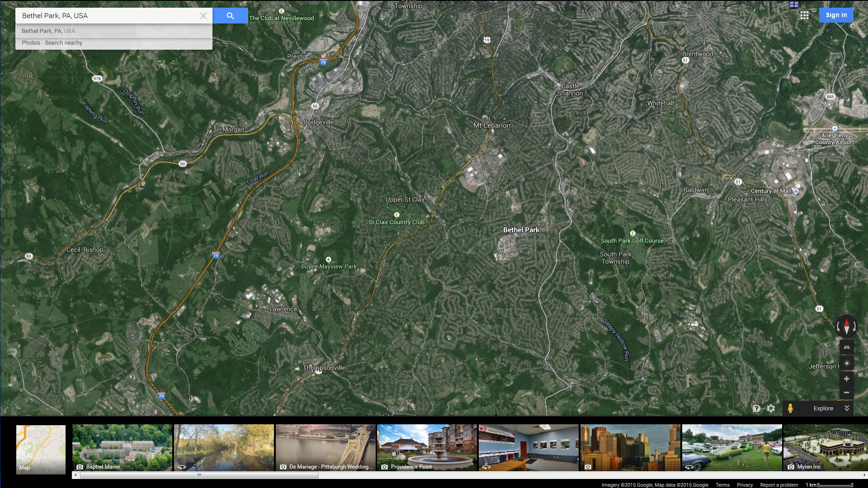The image size is (868, 488).
Task: Select Search nearby option
Action: click(63, 43)
